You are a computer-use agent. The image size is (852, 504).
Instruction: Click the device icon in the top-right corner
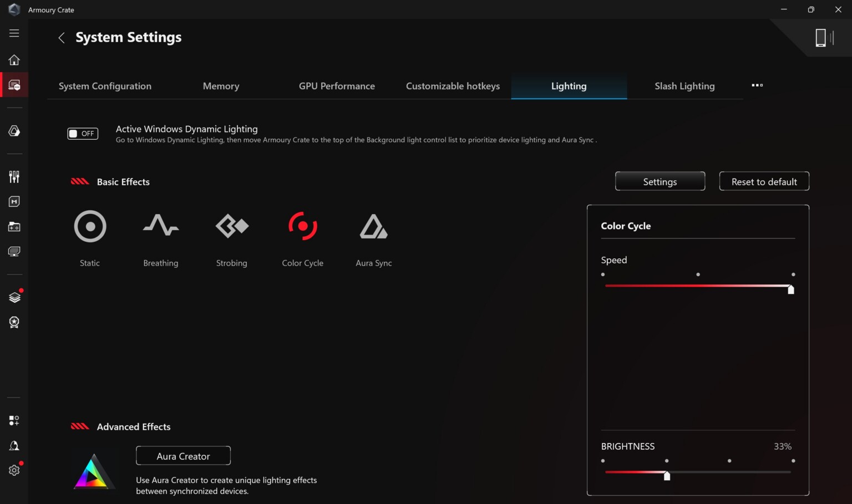point(824,38)
